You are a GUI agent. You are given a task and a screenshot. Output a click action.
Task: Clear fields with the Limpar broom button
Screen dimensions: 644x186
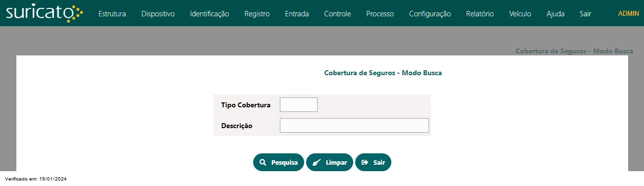[x=329, y=162]
